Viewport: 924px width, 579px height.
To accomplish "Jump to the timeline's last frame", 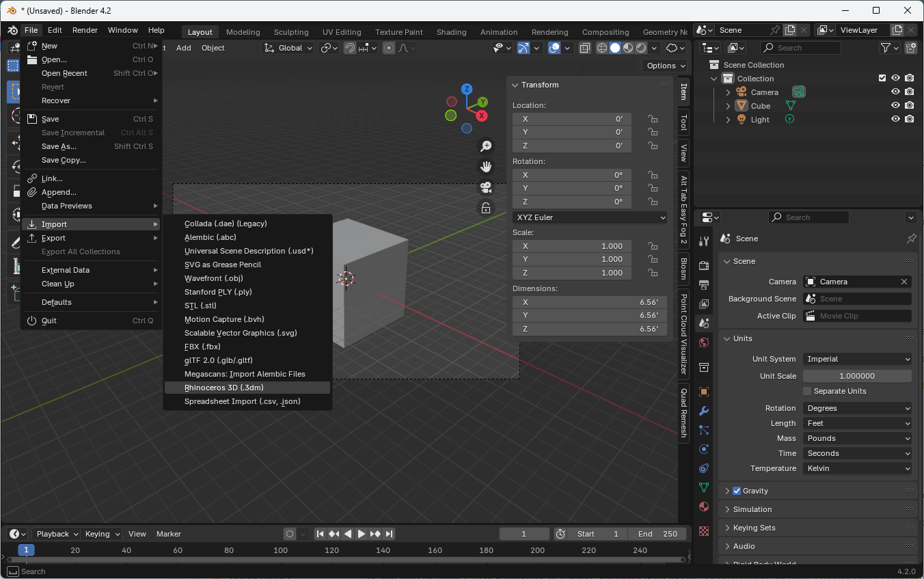I will point(389,534).
